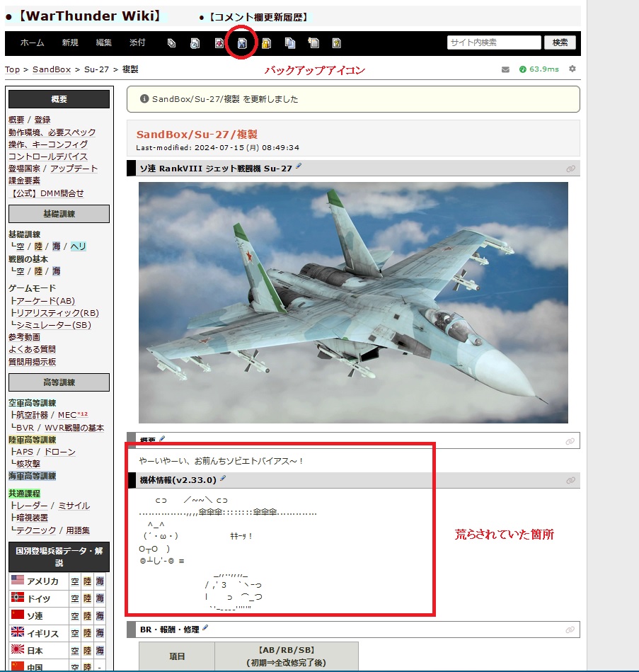Click the new page icon with star

[313, 43]
